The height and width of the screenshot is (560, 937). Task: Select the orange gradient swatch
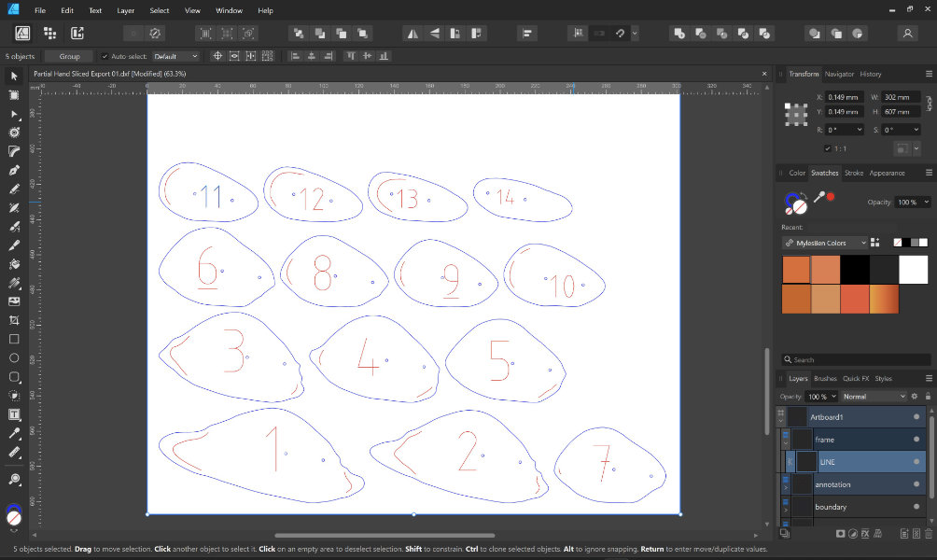tap(884, 299)
